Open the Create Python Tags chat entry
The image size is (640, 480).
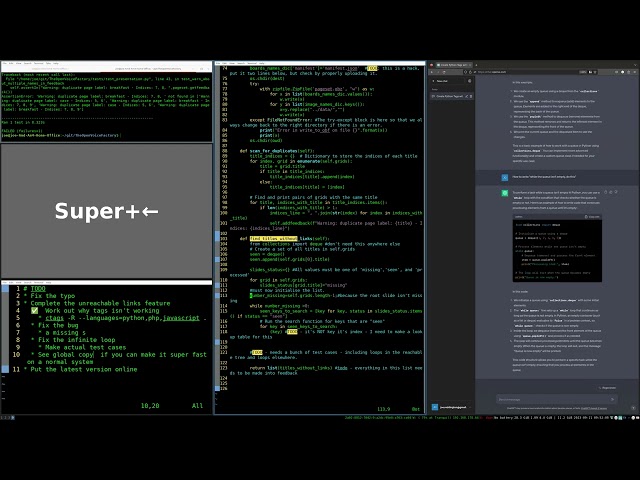[449, 96]
